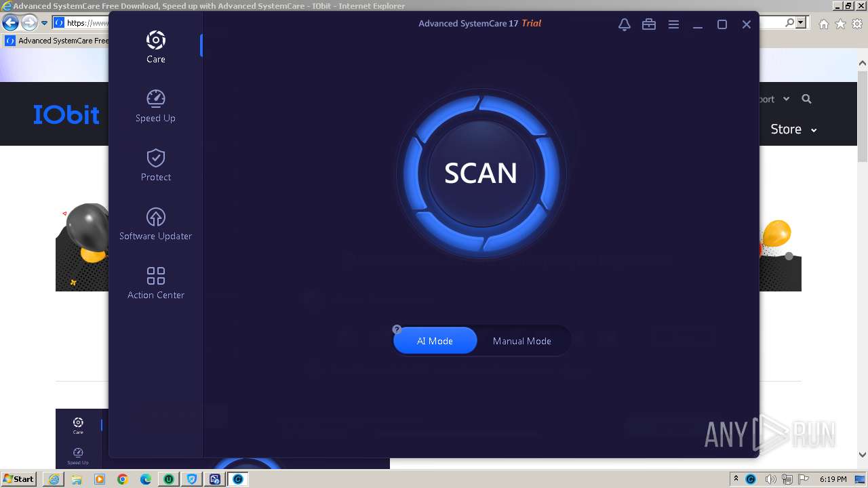The height and width of the screenshot is (488, 868).
Task: Close the Advanced SystemCare window
Action: pos(747,24)
